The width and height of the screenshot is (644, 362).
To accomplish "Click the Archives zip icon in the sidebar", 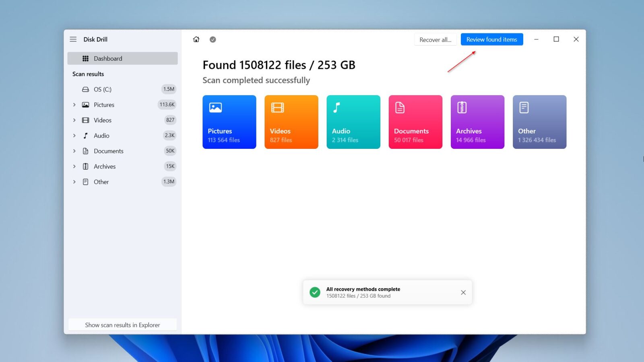I will 85,166.
